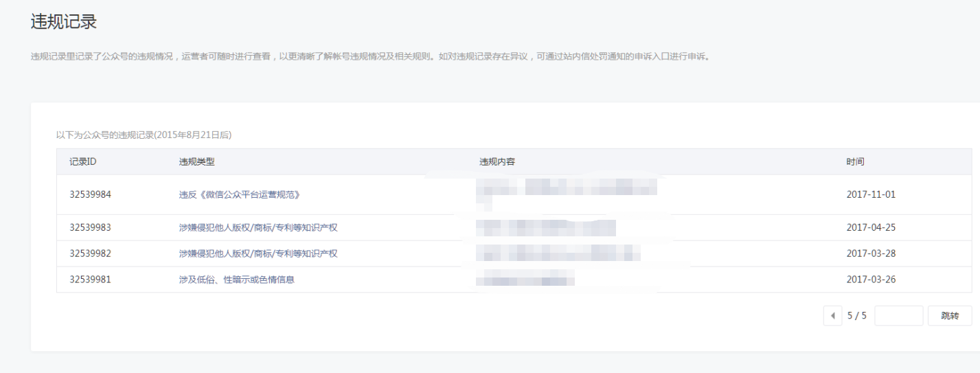Screen dimensions: 980x373
Task: Click the blurred content of record 32539981
Action: click(525, 278)
